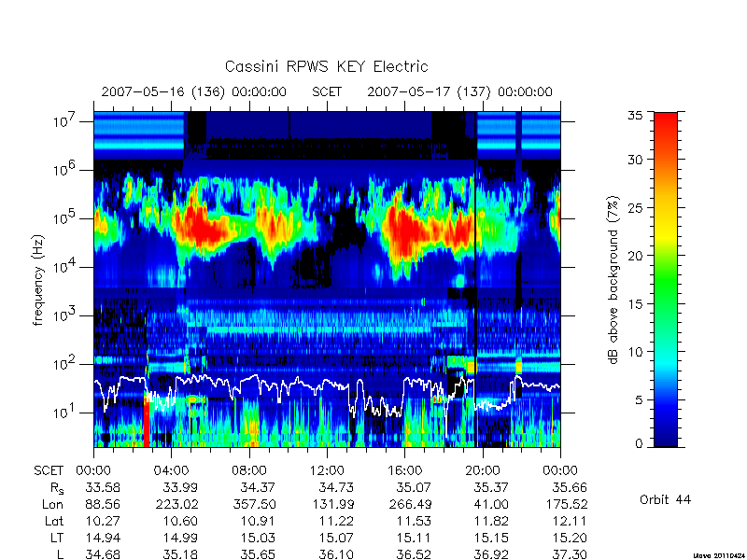Click the SCET 20:00 time tick label
747x560 pixels.
[x=482, y=470]
